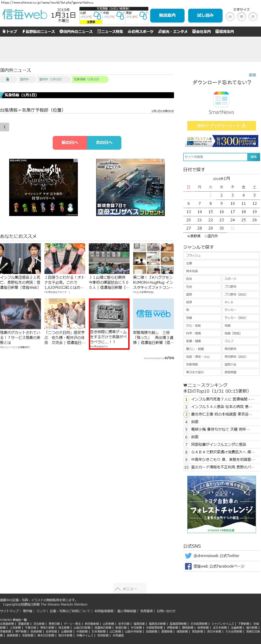Select calendar date 2

(221, 195)
